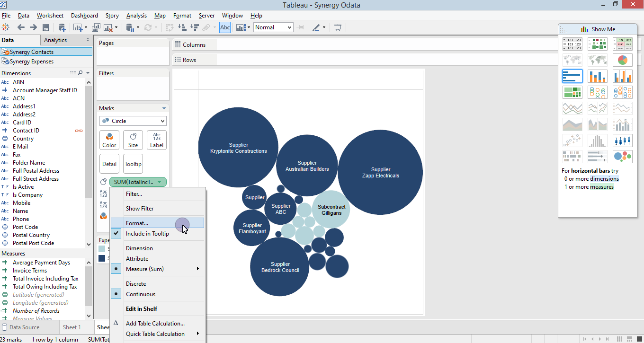Click the Label button on Marks card

coord(157,140)
